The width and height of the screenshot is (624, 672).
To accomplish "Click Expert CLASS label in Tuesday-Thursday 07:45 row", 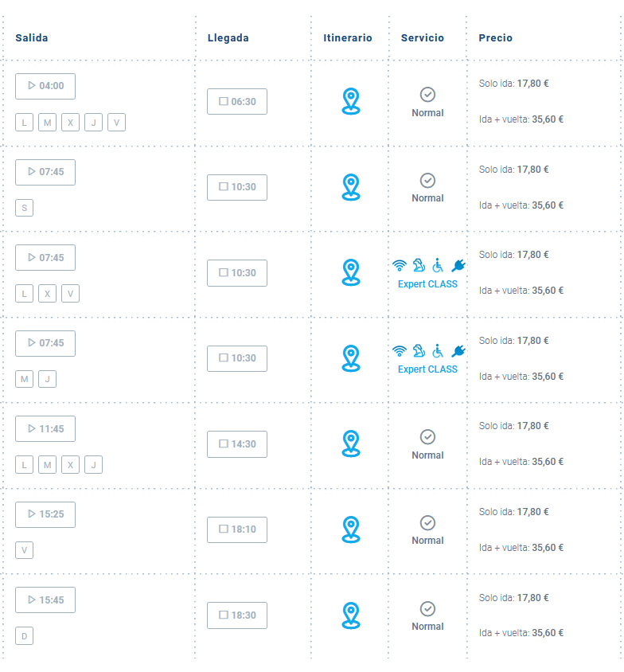I will tap(427, 369).
